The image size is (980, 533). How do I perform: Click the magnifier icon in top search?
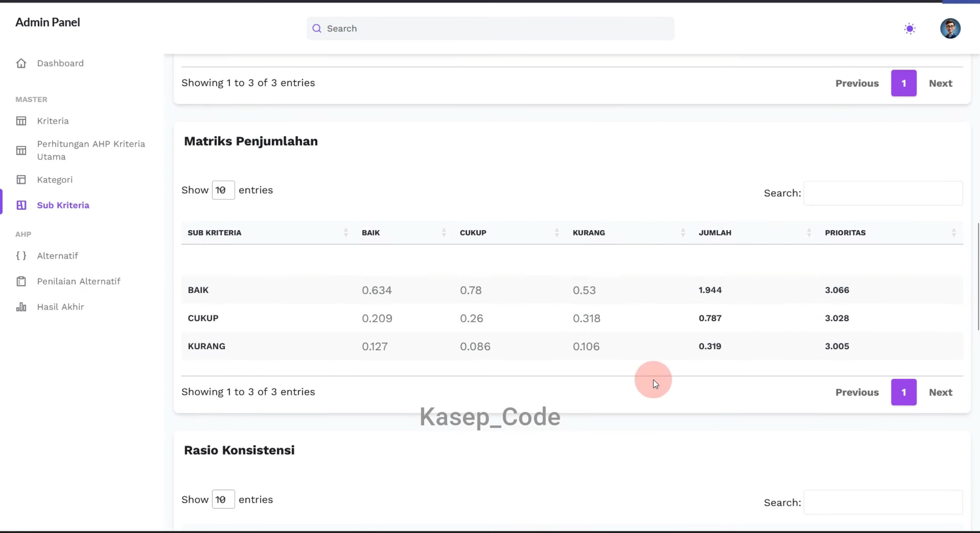click(317, 28)
